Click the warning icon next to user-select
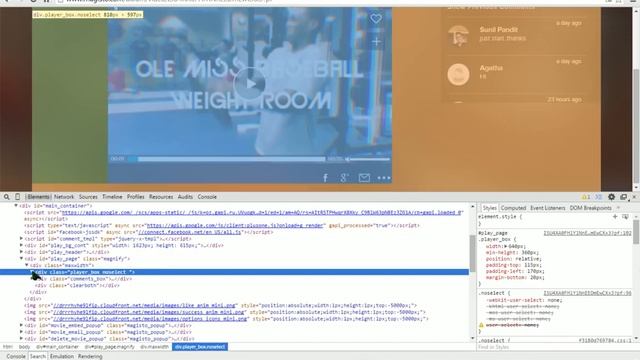Screen dimensions: 640x360 pyautogui.click(x=481, y=325)
